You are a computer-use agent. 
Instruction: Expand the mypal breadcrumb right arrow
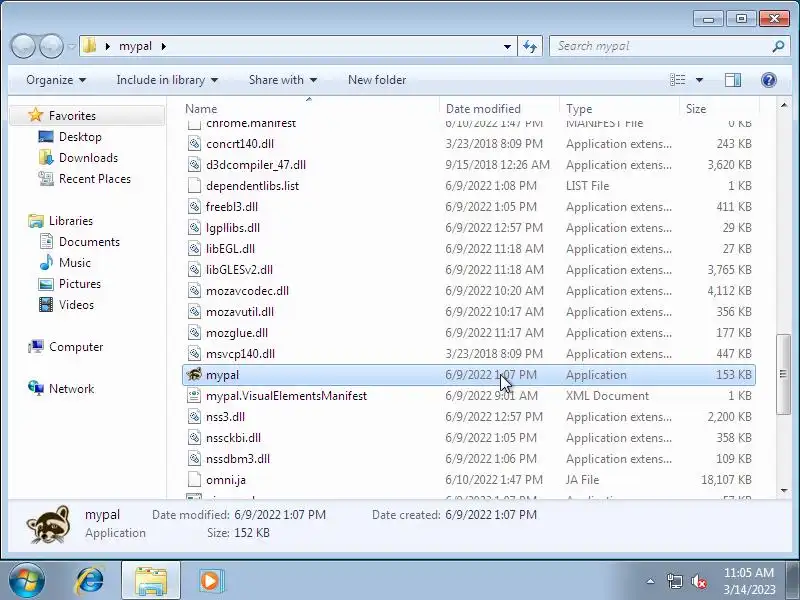pyautogui.click(x=164, y=46)
